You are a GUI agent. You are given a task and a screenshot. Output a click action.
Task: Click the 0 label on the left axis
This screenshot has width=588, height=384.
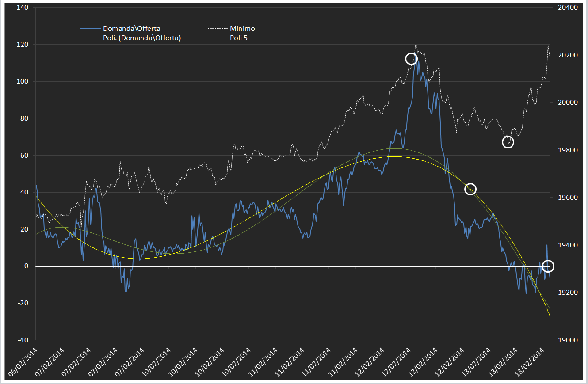[27, 266]
